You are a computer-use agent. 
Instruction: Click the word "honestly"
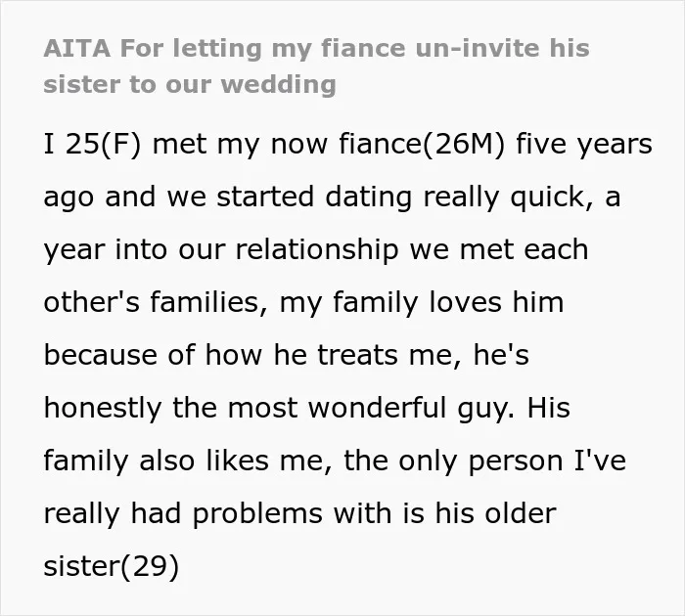[x=103, y=408]
